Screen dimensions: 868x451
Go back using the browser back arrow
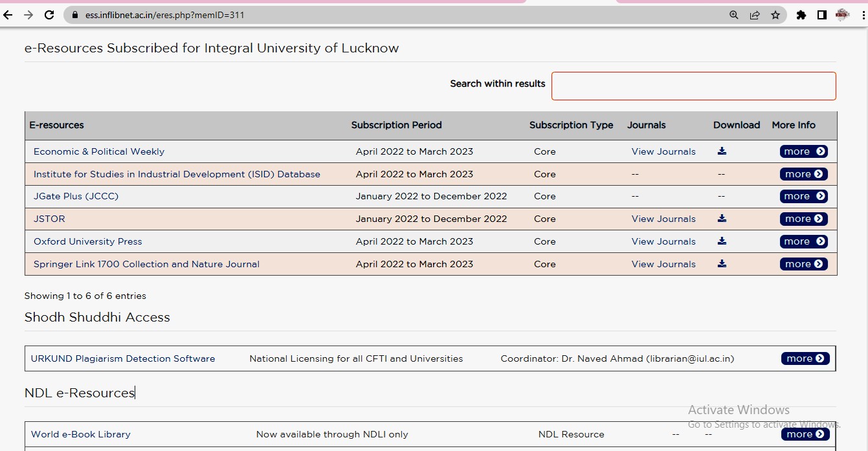(8, 15)
